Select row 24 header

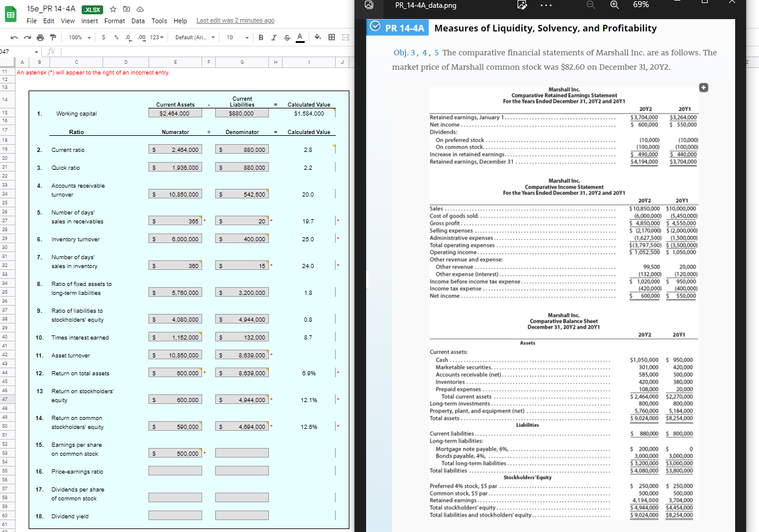coord(4,194)
